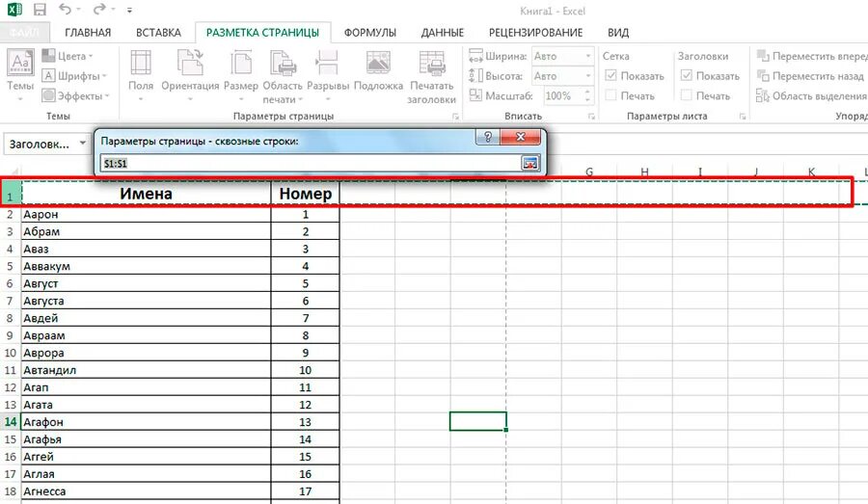
Task: Switch to the ГЛАВНАЯ tab
Action: click(x=88, y=33)
